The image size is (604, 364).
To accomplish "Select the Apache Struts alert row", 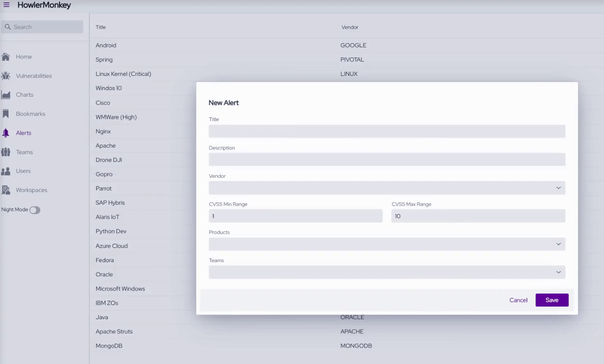I will pos(347,331).
